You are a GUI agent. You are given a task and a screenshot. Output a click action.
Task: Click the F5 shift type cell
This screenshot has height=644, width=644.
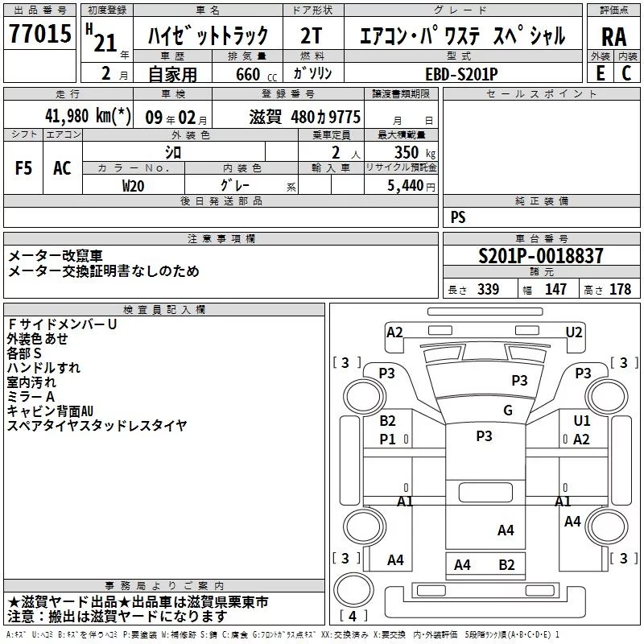point(24,167)
